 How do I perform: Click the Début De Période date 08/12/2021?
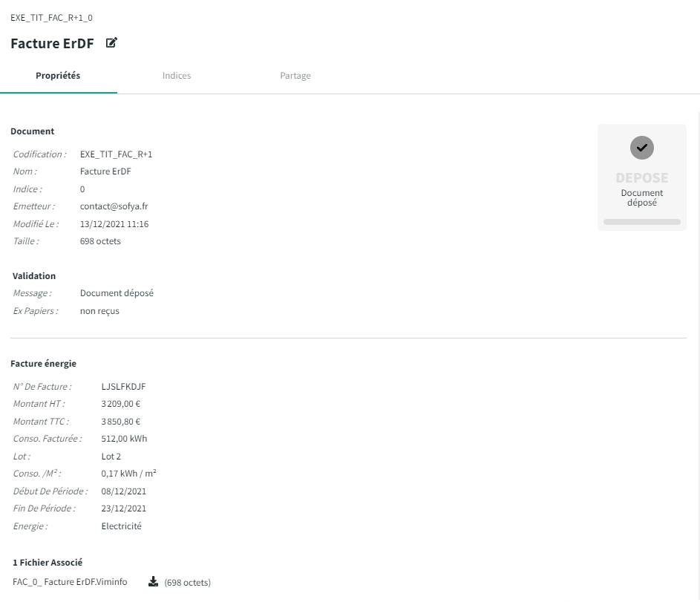[x=124, y=491]
